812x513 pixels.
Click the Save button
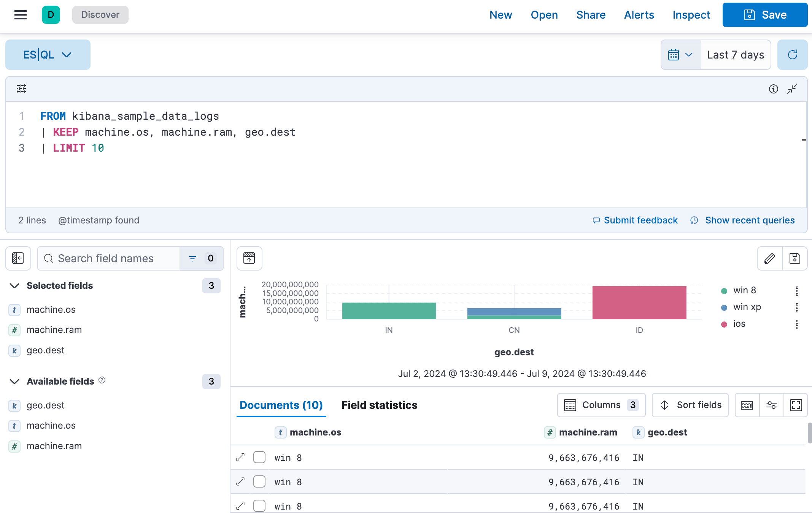[765, 15]
